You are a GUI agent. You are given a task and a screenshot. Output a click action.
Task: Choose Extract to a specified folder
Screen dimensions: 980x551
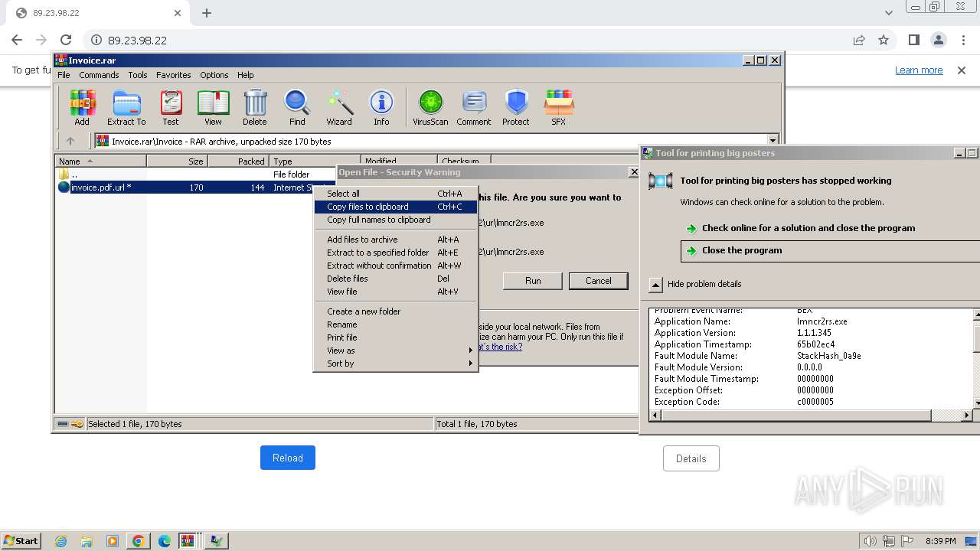tap(396, 253)
